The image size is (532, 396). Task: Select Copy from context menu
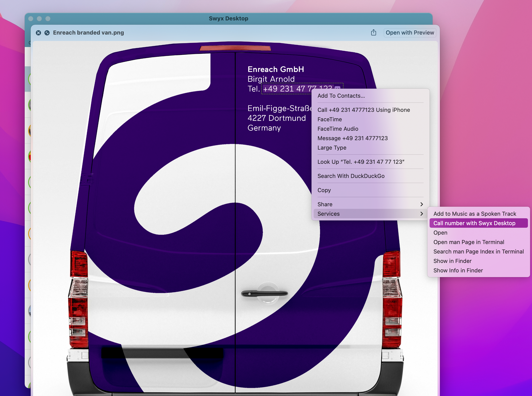(324, 190)
